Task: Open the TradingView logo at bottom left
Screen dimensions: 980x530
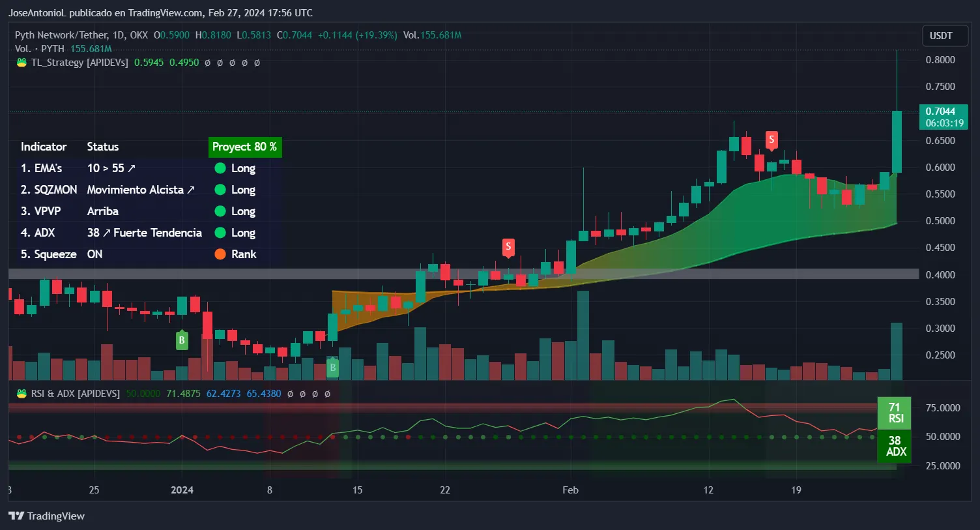Action: [47, 516]
